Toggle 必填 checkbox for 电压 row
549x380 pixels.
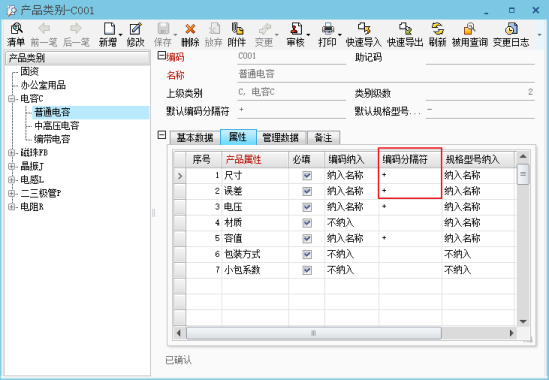(307, 207)
